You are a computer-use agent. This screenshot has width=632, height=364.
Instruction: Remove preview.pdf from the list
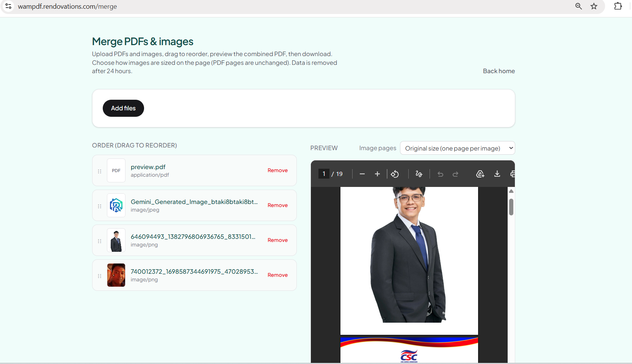(278, 171)
